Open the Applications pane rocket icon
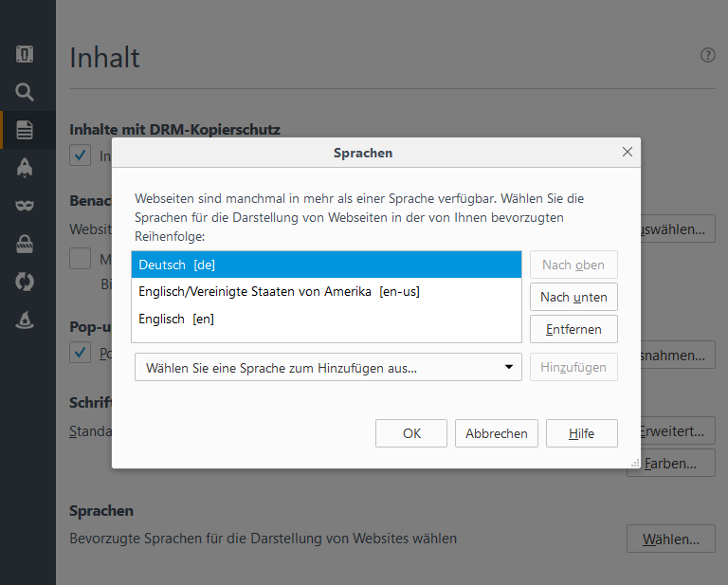Image resolution: width=728 pixels, height=585 pixels. tap(25, 168)
